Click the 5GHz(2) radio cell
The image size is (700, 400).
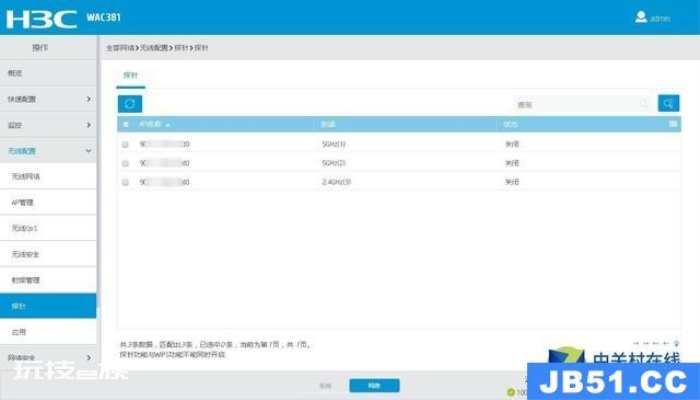coord(333,163)
